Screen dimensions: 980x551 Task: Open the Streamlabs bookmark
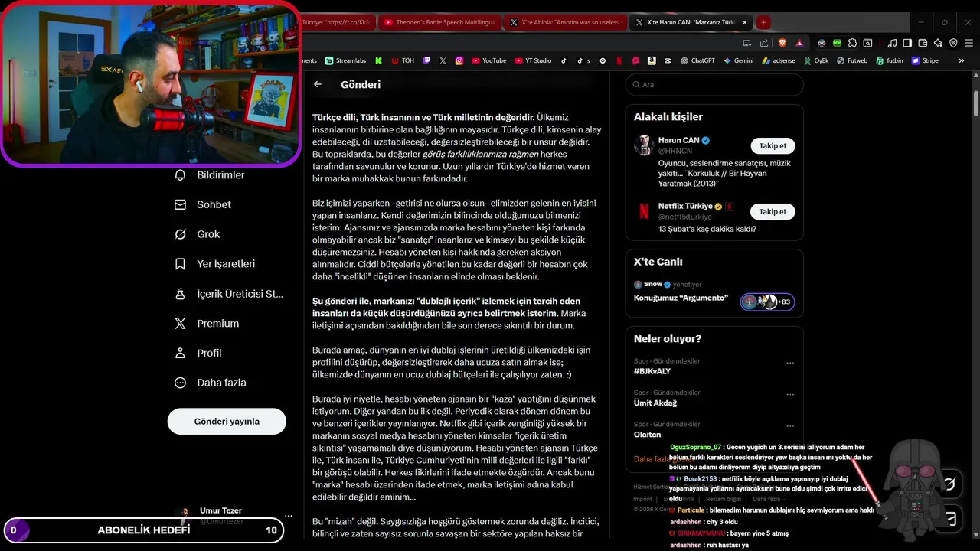[x=346, y=60]
